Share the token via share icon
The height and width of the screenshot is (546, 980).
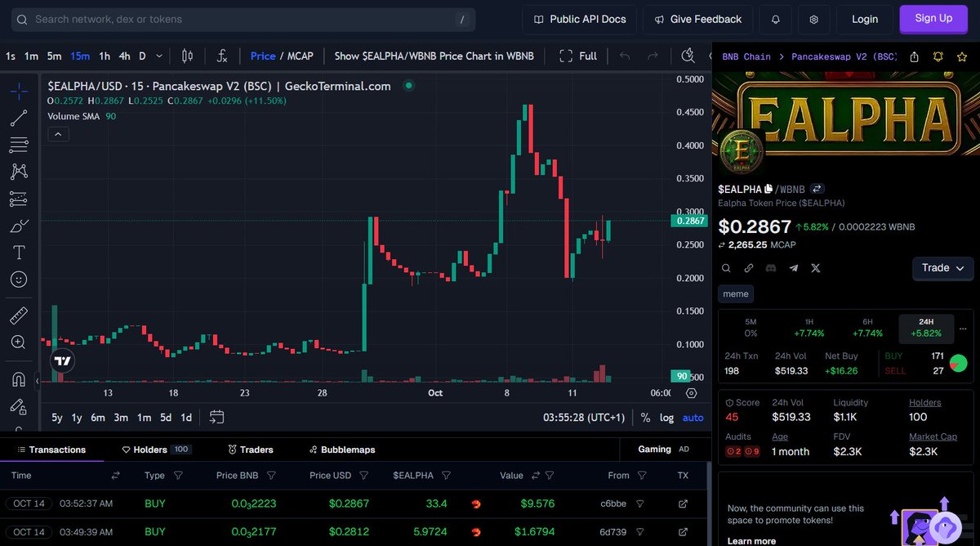click(x=914, y=56)
